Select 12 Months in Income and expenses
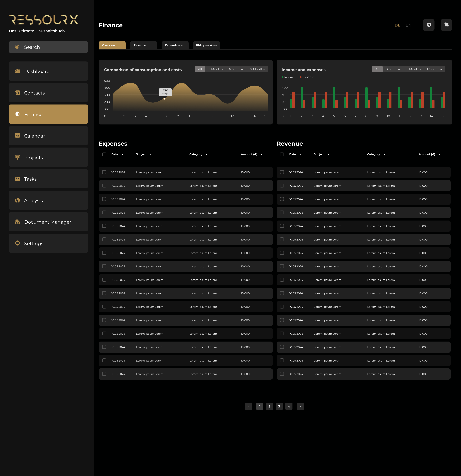Viewport: 461px width, 476px height. point(434,69)
